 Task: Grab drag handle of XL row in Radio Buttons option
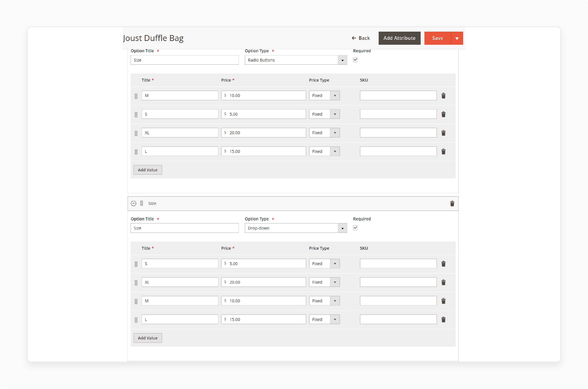click(136, 133)
